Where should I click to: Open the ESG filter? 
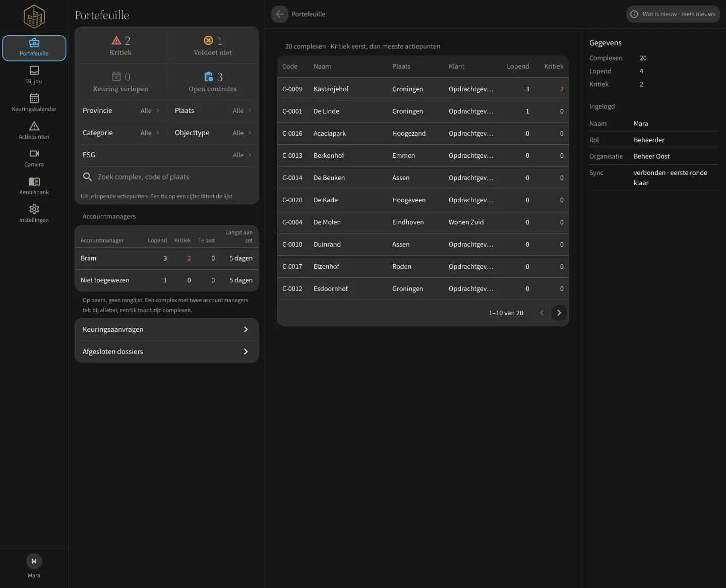(x=167, y=155)
